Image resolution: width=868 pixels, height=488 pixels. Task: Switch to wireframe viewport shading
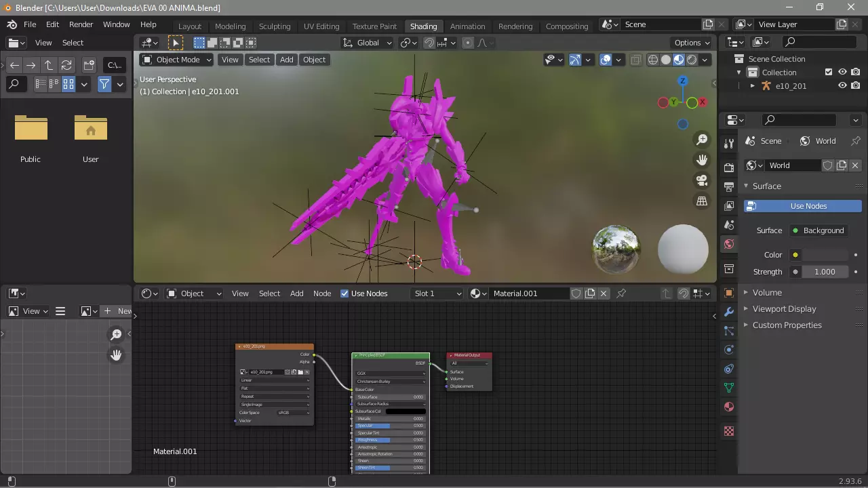tap(653, 60)
